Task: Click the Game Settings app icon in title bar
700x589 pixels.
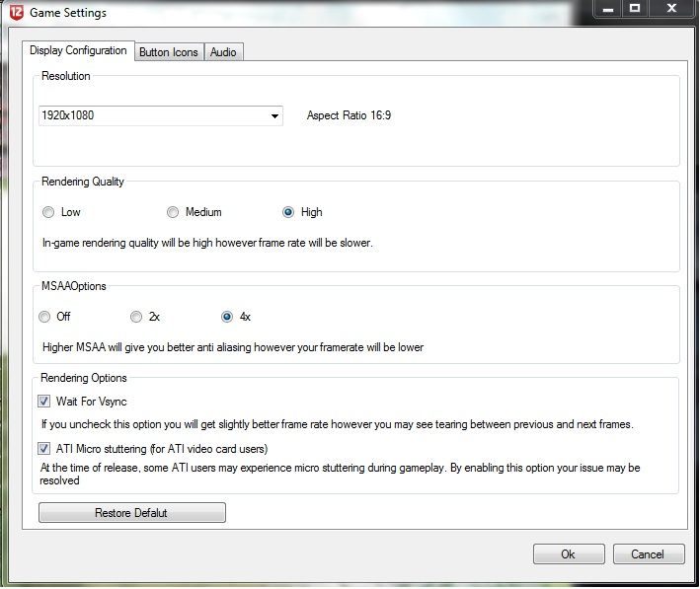Action: pos(16,13)
